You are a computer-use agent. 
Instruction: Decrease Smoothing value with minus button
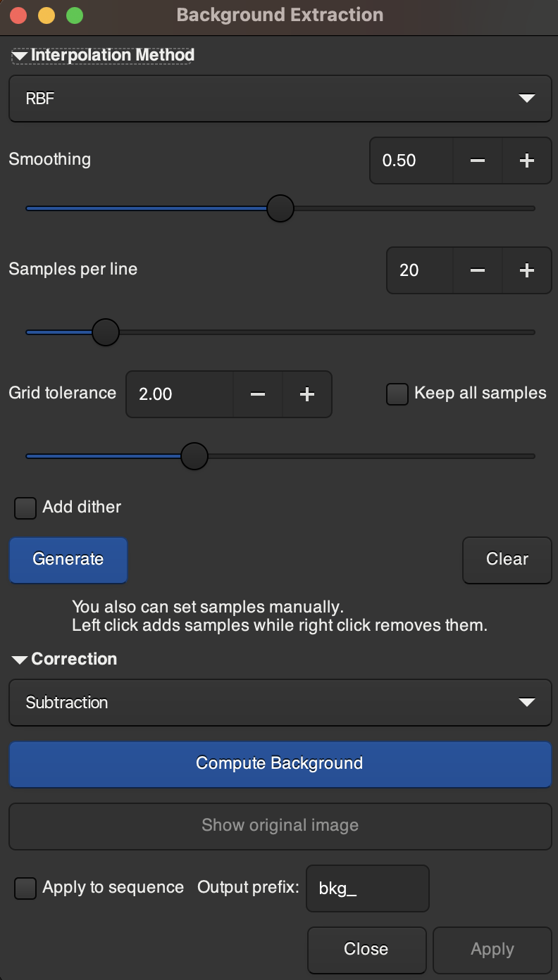click(x=477, y=161)
